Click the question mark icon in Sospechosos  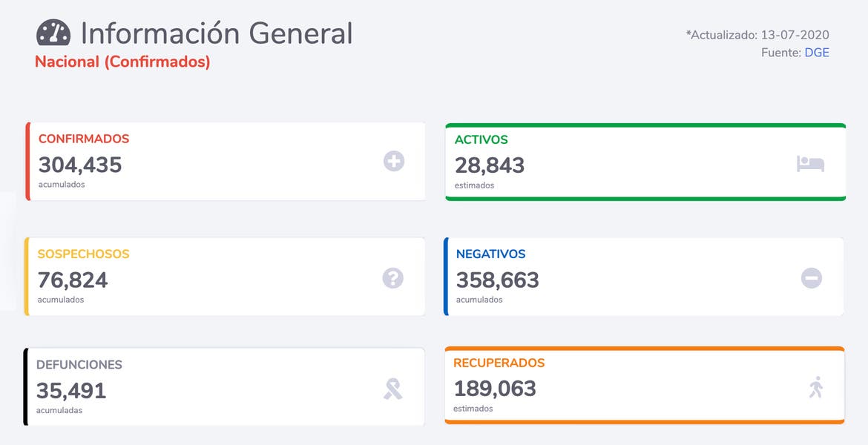[393, 278]
